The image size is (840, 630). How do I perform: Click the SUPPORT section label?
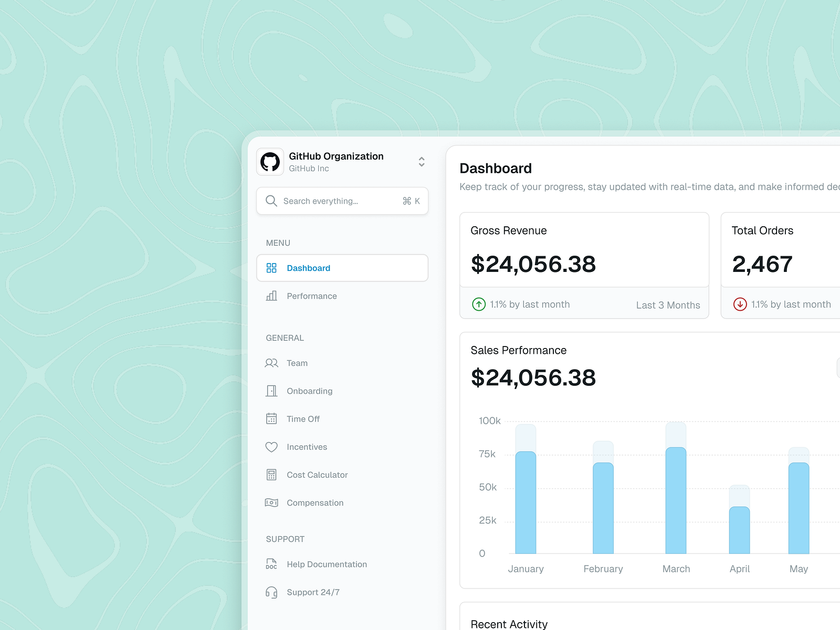click(285, 539)
